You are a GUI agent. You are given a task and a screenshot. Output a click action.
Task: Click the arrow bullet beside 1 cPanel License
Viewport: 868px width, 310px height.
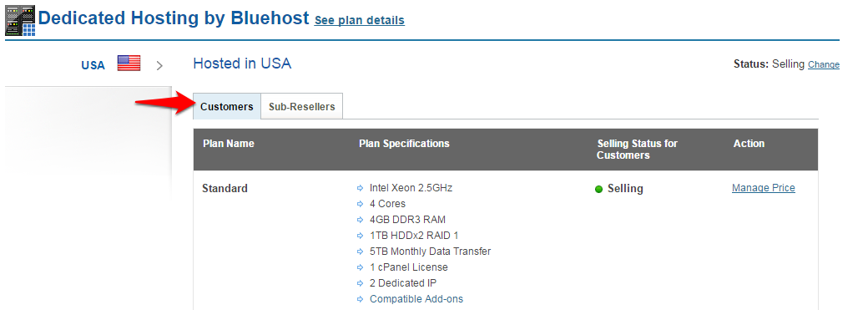[x=361, y=267]
